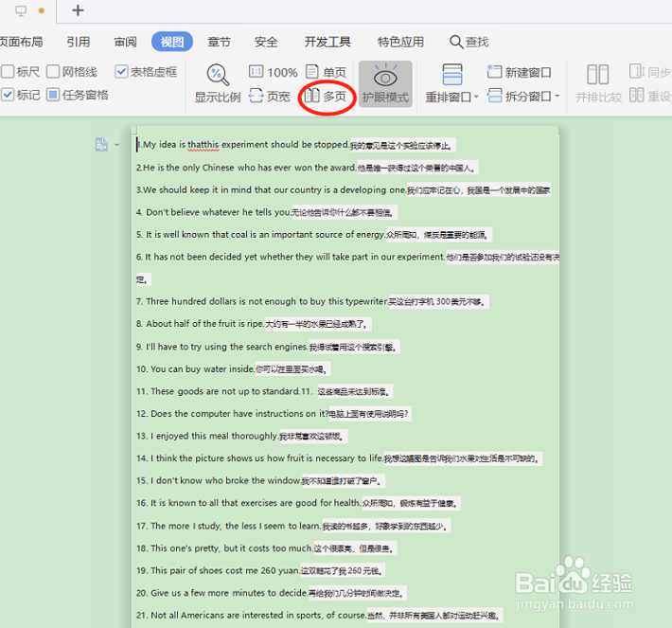
Task: Toggle 护眼模式 eye protection mode
Action: [x=385, y=83]
